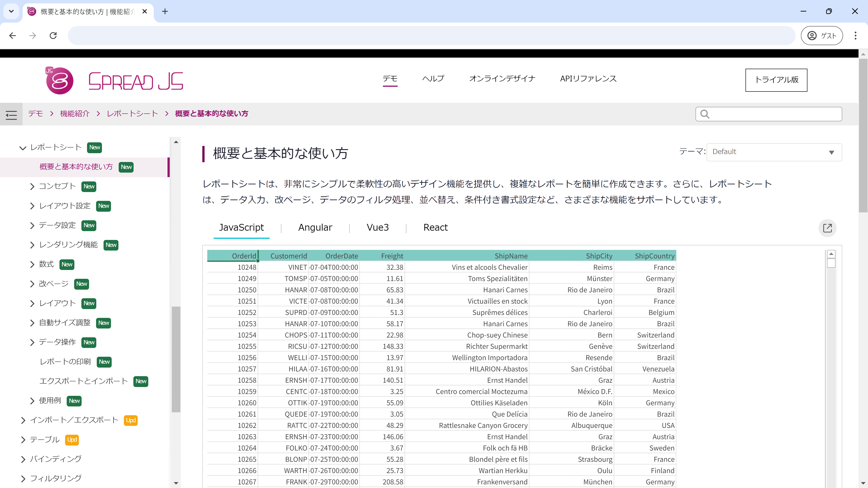Open the tab search dropdown arrow
Screen dimensions: 868x488
(11, 12)
